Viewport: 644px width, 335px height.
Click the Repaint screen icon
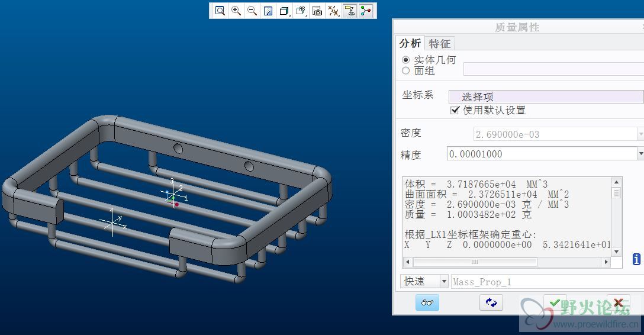click(268, 11)
